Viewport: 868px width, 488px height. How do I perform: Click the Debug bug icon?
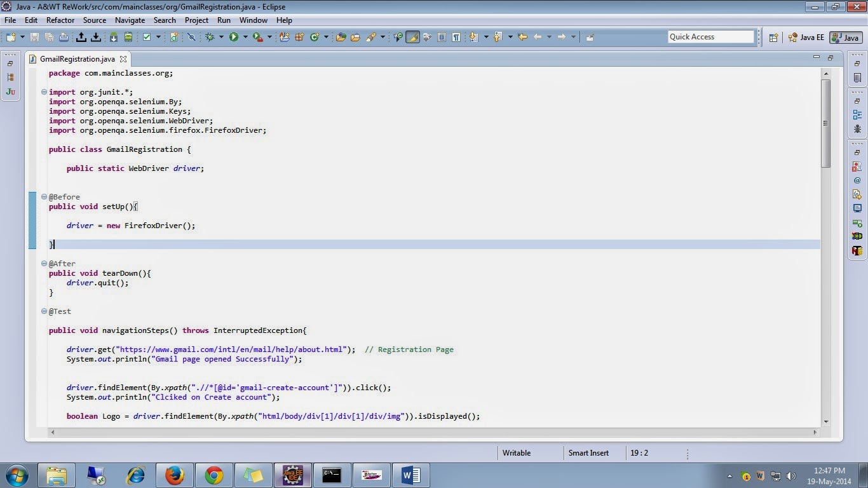(210, 37)
